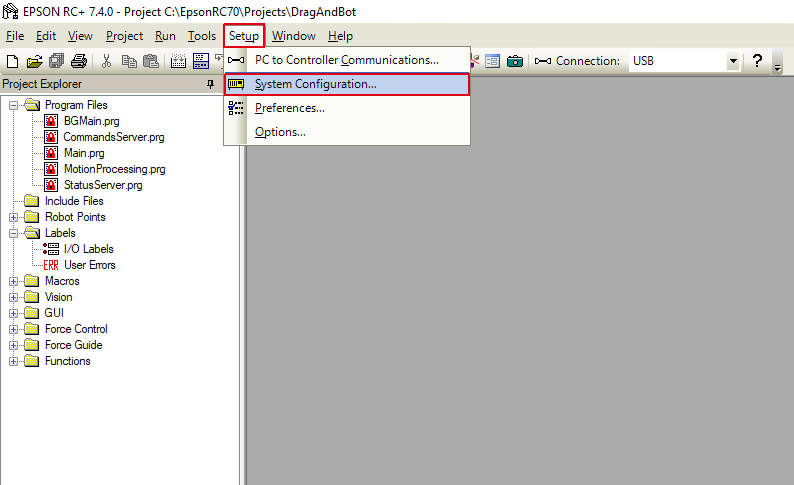Pin or unpin the Project Explorer panel
Viewport: 794px width, 485px height.
211,84
